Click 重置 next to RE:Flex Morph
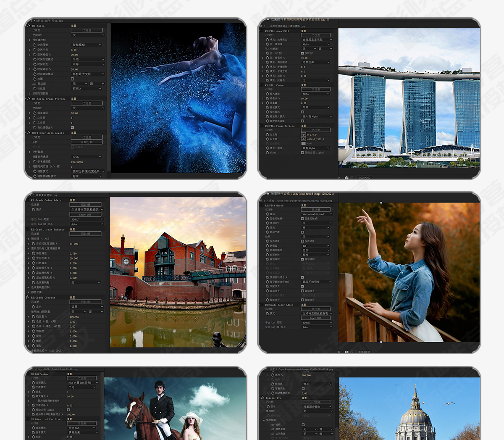The width and height of the screenshot is (504, 440). coord(304,206)
